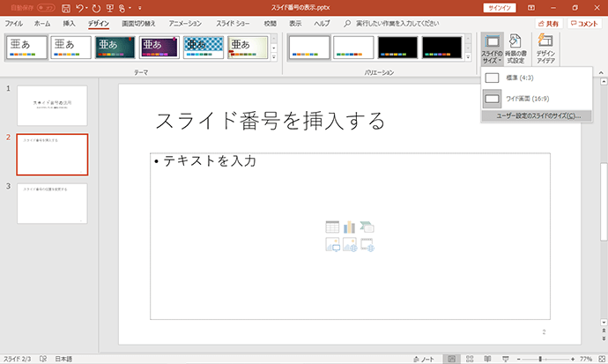Click the サインイン sign-in button
The width and height of the screenshot is (608, 364).
click(x=500, y=8)
